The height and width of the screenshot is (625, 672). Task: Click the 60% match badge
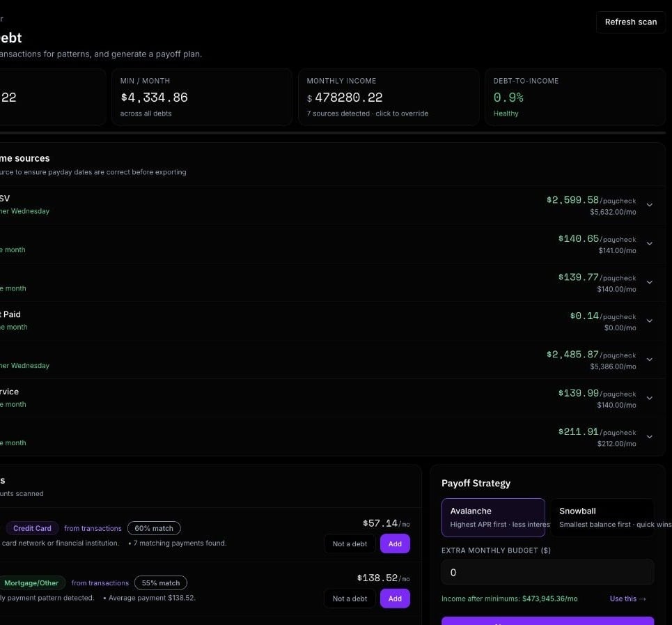click(154, 528)
